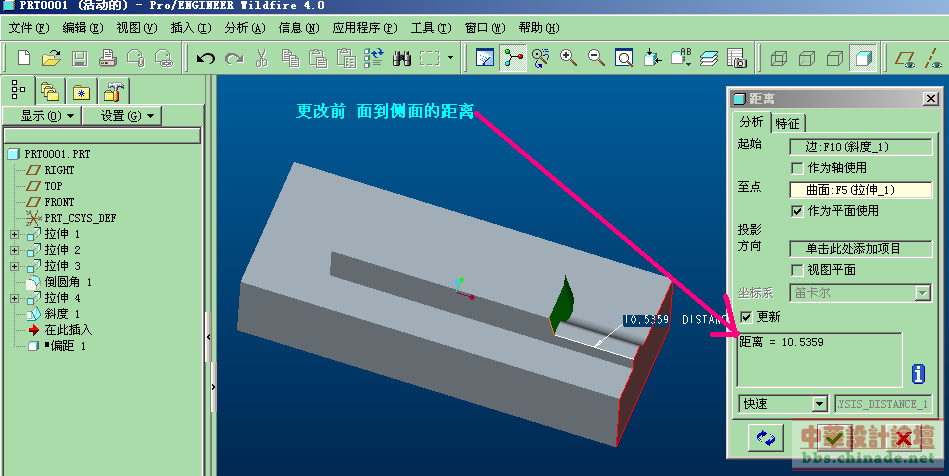
Task: Expand the 拉伸 3 feature node
Action: click(x=15, y=266)
